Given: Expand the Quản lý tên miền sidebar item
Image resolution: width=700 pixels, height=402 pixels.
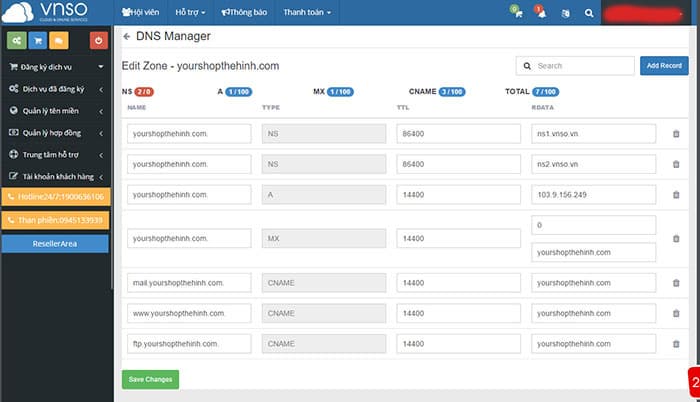Looking at the screenshot, I should [56, 111].
